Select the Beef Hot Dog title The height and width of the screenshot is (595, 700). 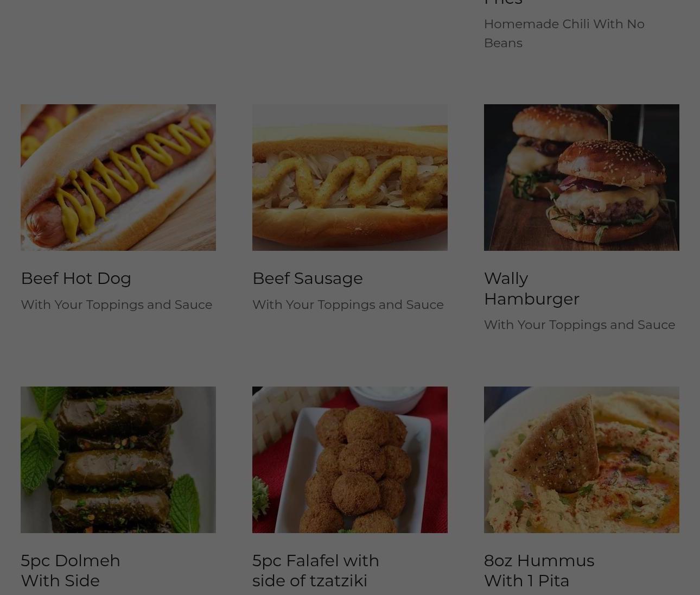76,278
